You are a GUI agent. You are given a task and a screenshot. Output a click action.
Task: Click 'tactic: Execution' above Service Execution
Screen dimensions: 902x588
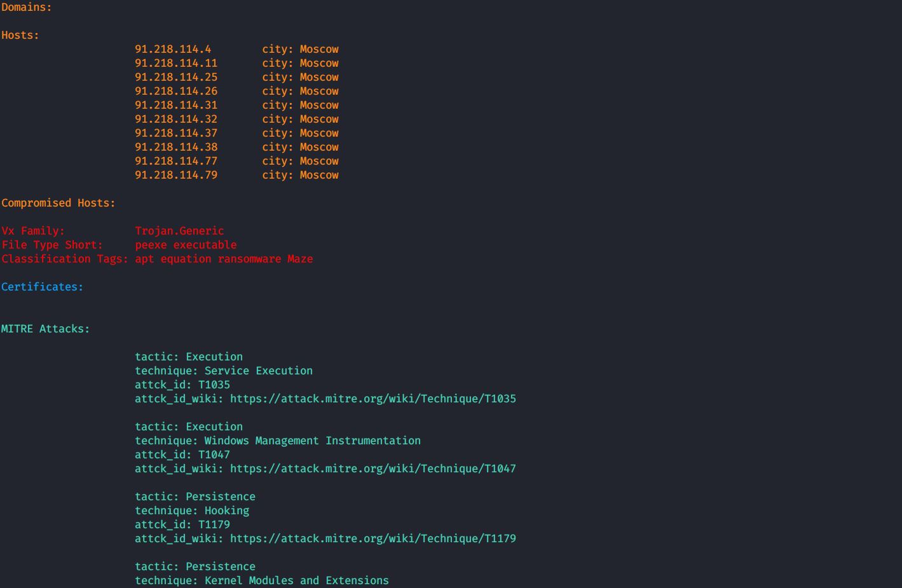[x=189, y=357]
